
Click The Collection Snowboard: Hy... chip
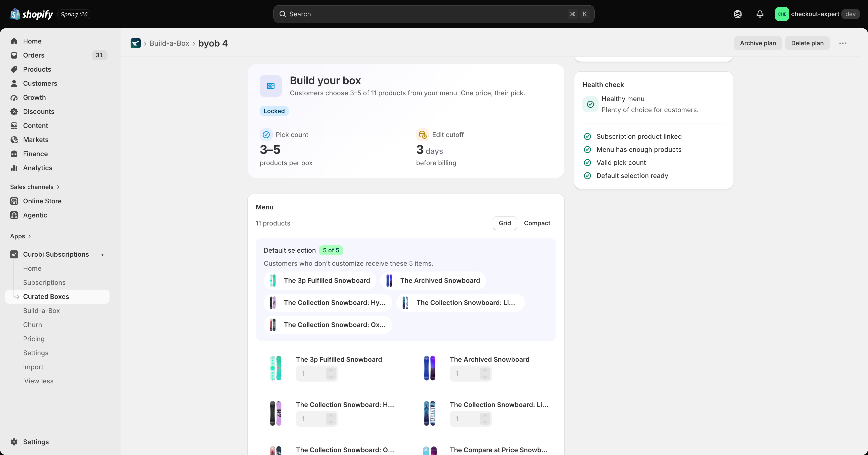tap(328, 303)
